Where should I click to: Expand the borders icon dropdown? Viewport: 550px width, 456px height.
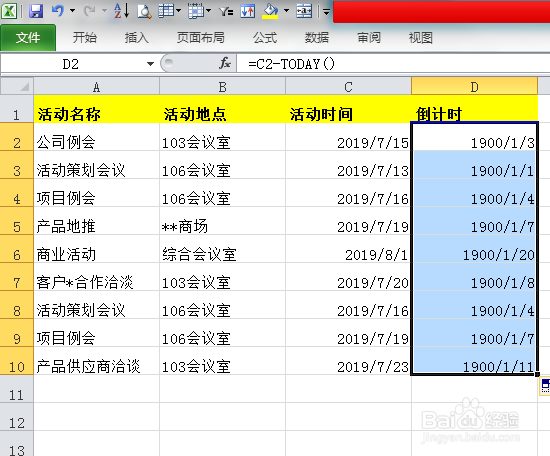208,11
